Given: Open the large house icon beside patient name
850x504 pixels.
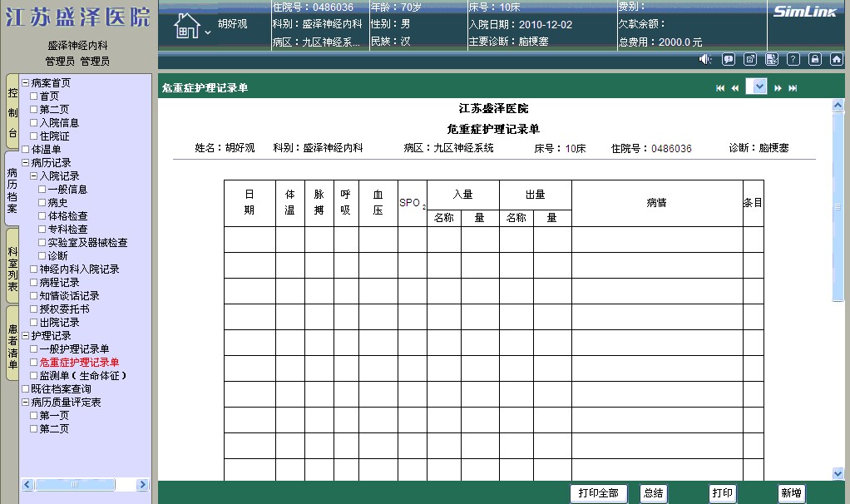Looking at the screenshot, I should (186, 27).
